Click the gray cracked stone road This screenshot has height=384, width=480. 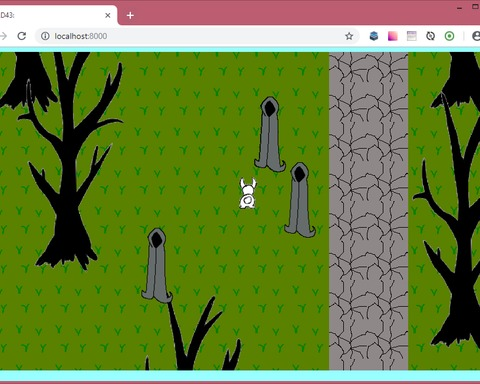click(368, 211)
